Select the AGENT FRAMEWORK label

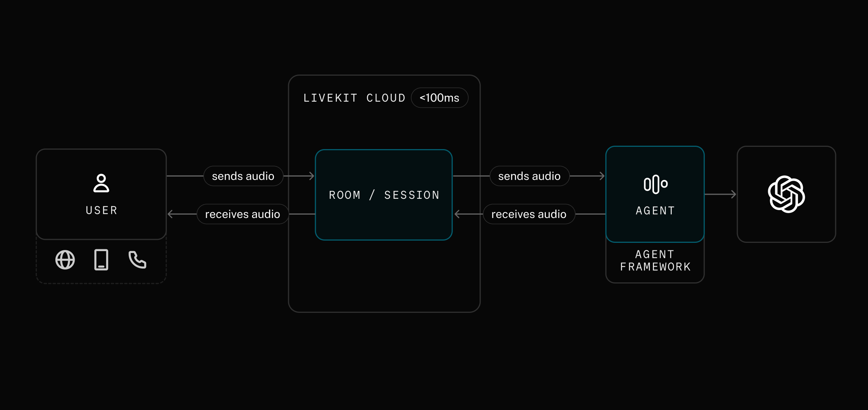point(655,261)
